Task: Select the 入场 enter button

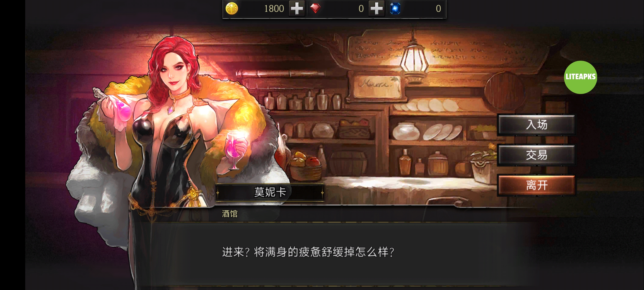Action: click(x=536, y=125)
